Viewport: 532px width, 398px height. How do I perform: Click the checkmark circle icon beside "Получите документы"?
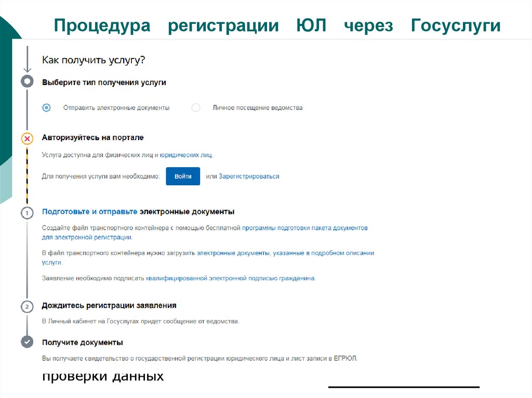click(27, 342)
